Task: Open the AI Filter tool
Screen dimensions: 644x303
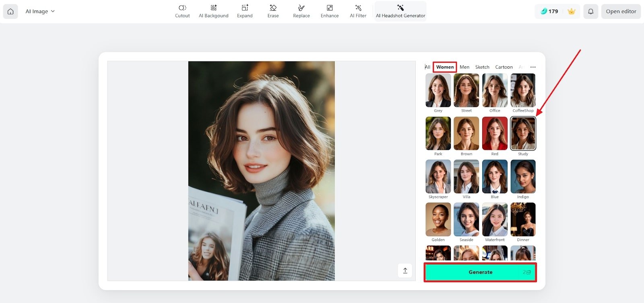Action: coord(358,11)
